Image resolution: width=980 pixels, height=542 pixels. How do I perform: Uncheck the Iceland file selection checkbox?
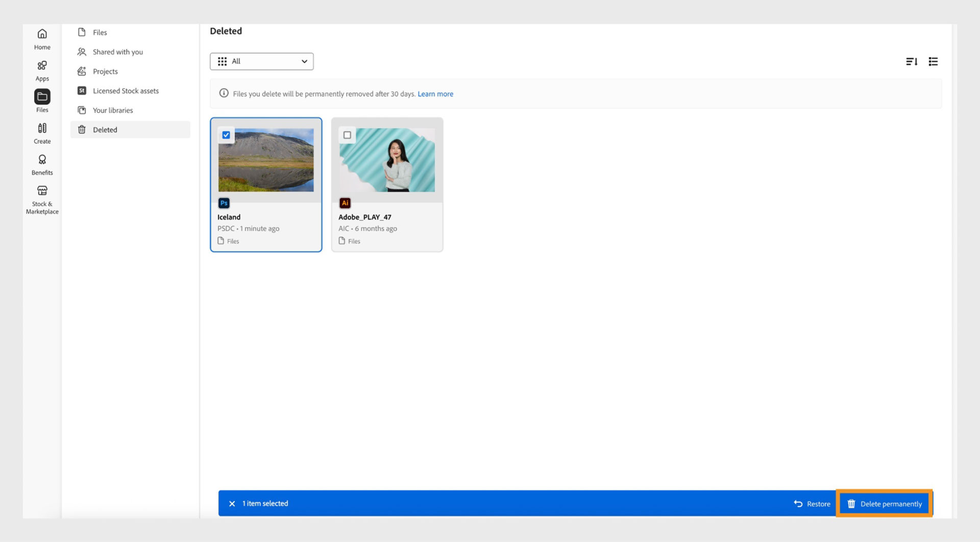click(226, 135)
